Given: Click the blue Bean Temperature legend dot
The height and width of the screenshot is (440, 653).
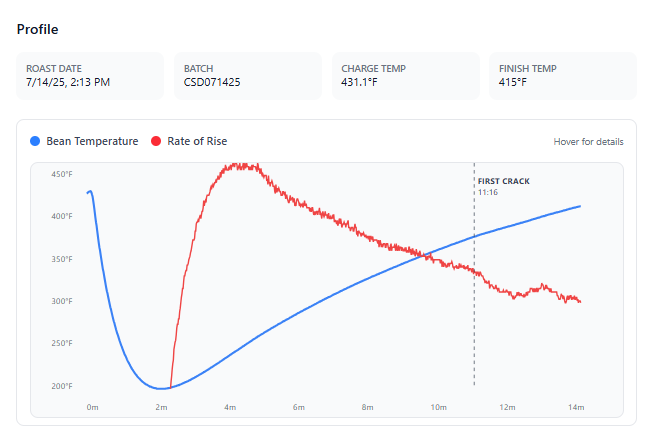Looking at the screenshot, I should pos(35,141).
